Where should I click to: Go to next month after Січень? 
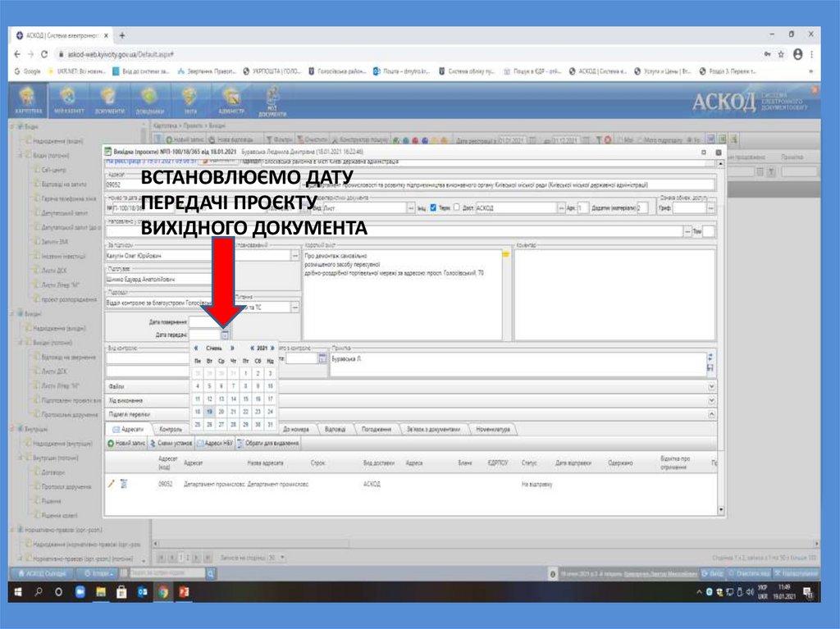(232, 349)
